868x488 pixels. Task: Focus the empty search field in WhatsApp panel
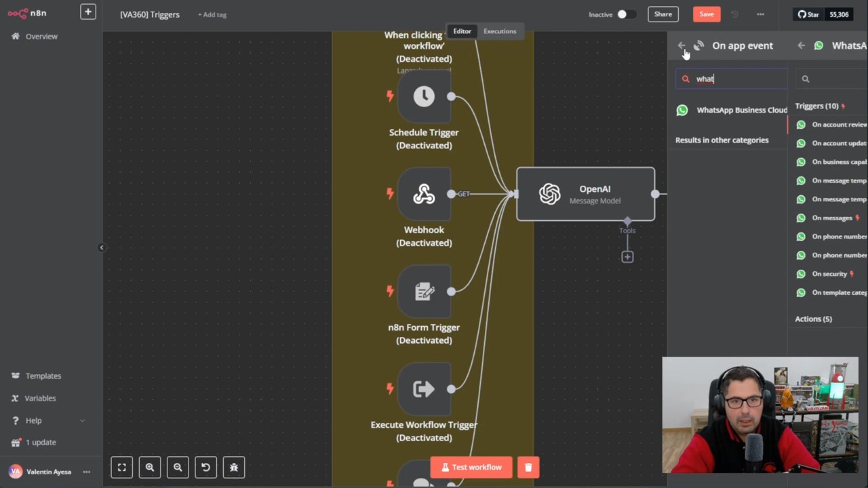pyautogui.click(x=832, y=79)
